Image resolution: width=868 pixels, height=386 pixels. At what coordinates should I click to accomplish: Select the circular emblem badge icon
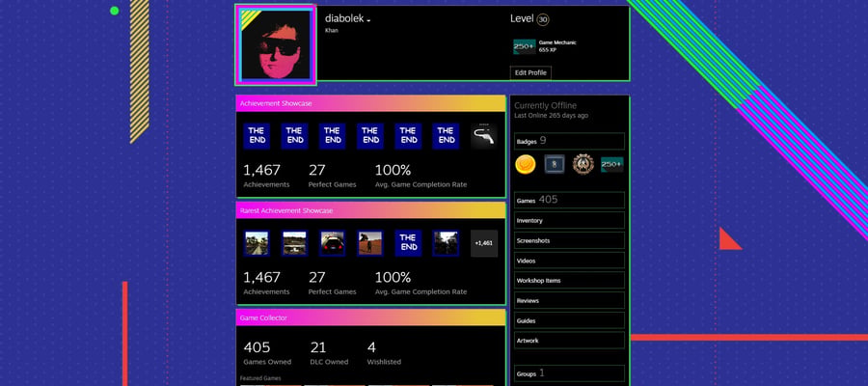(583, 164)
